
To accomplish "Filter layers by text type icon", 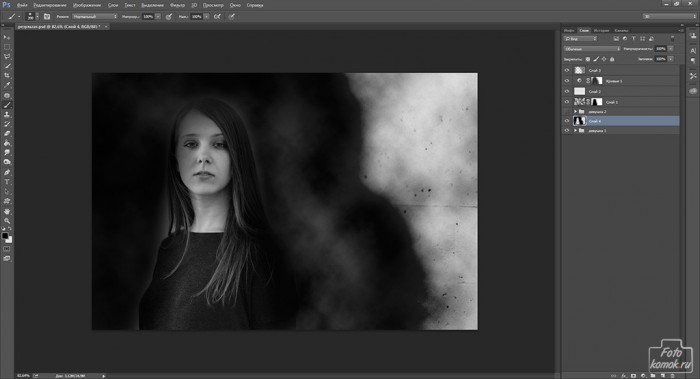I will tap(633, 39).
